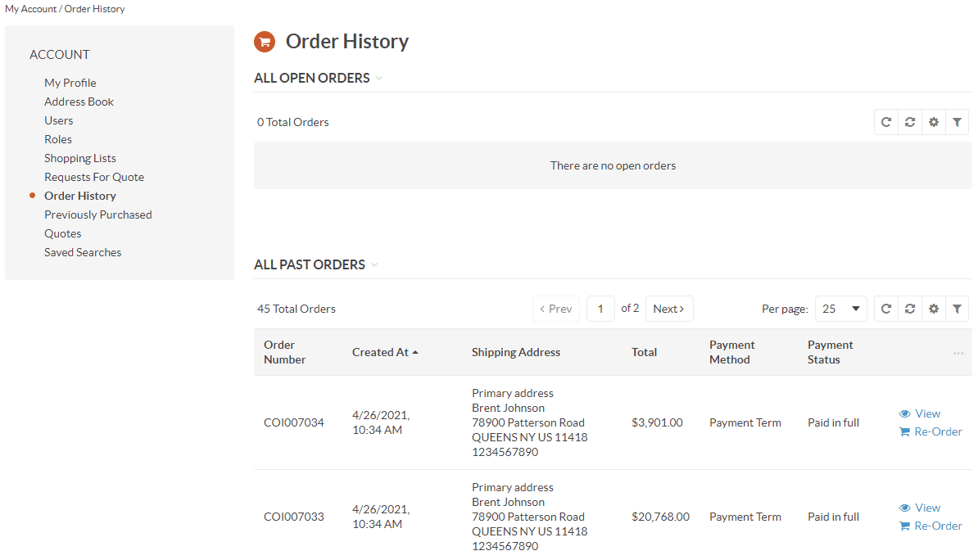This screenshot has height=560, width=978.
Task: Toggle filters icon for open orders
Action: [x=957, y=122]
